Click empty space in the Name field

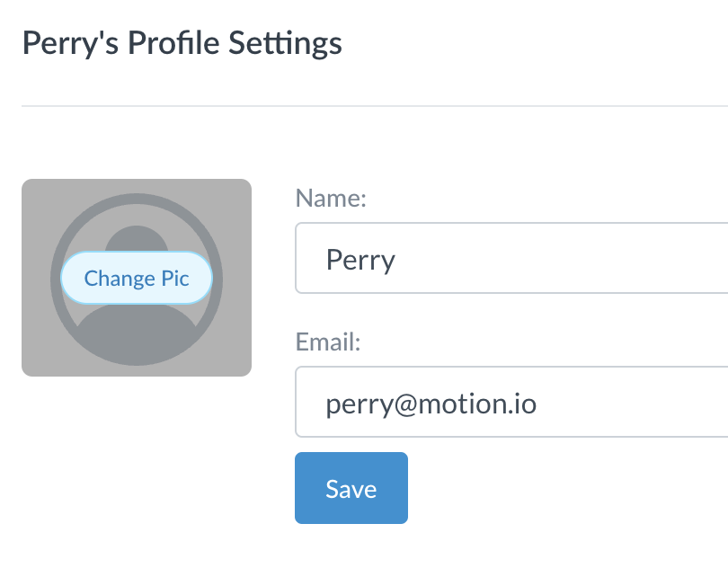557,258
